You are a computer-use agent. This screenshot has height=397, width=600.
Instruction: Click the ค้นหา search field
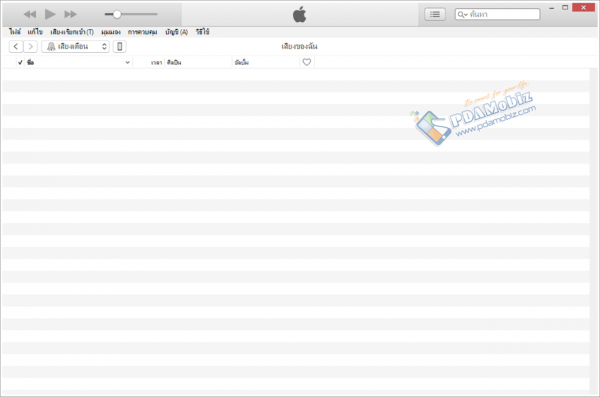point(497,14)
